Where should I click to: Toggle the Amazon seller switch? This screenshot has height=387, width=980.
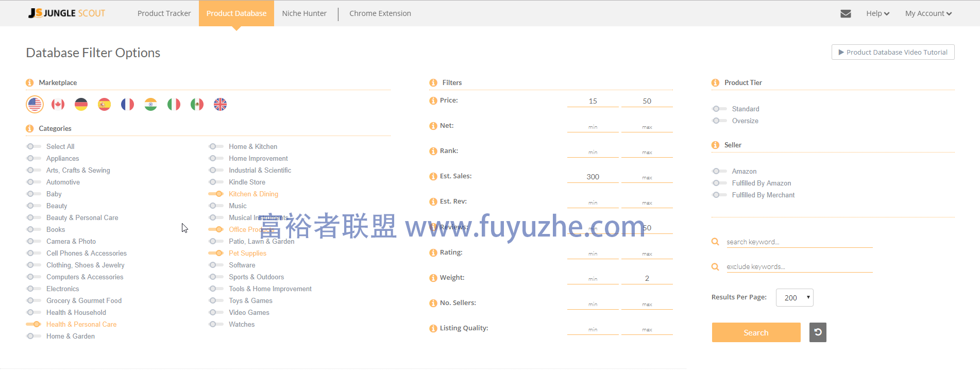pos(719,171)
